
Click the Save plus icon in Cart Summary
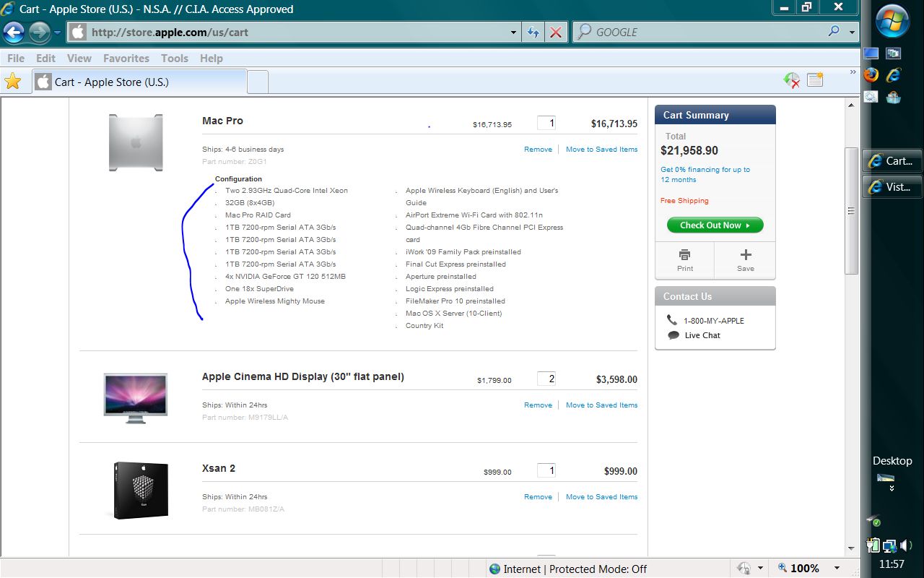pyautogui.click(x=746, y=254)
